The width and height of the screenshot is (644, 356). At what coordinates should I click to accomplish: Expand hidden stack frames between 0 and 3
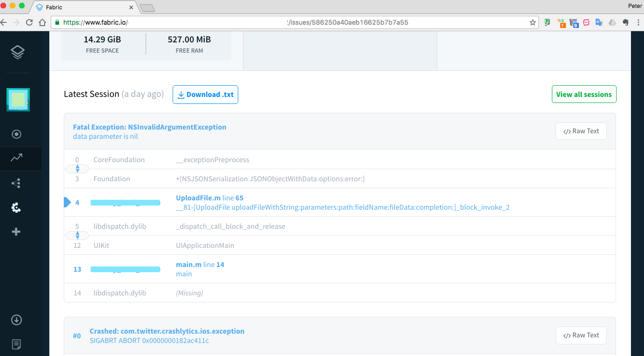77,169
